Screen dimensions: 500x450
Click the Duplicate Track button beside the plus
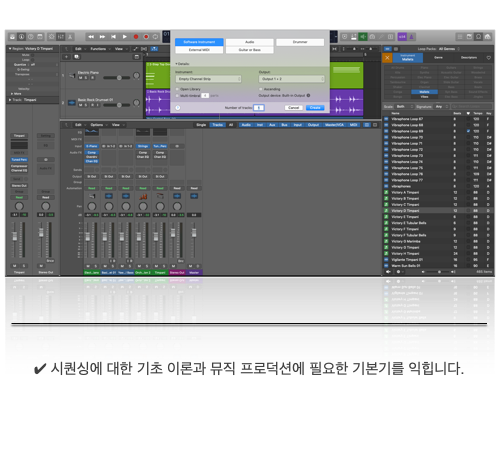tap(76, 57)
